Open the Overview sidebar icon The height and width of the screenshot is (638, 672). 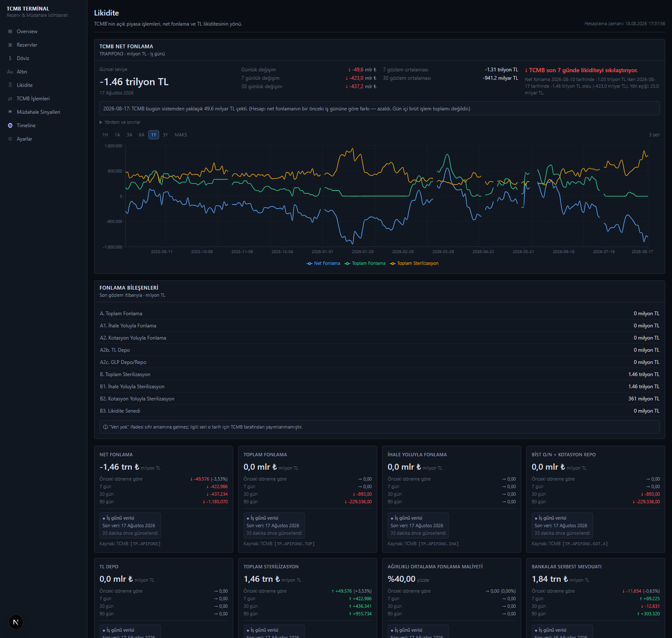10,31
